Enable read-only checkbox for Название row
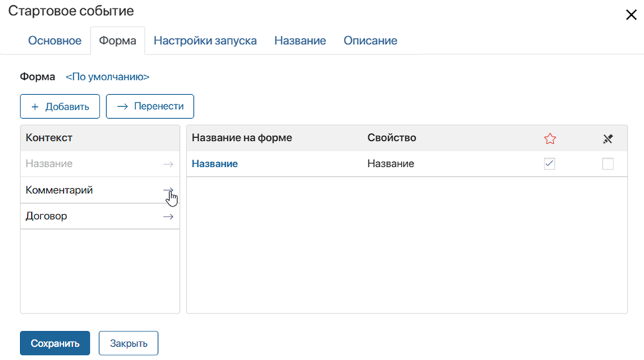Viewport: 644px width, 360px height. pos(608,163)
